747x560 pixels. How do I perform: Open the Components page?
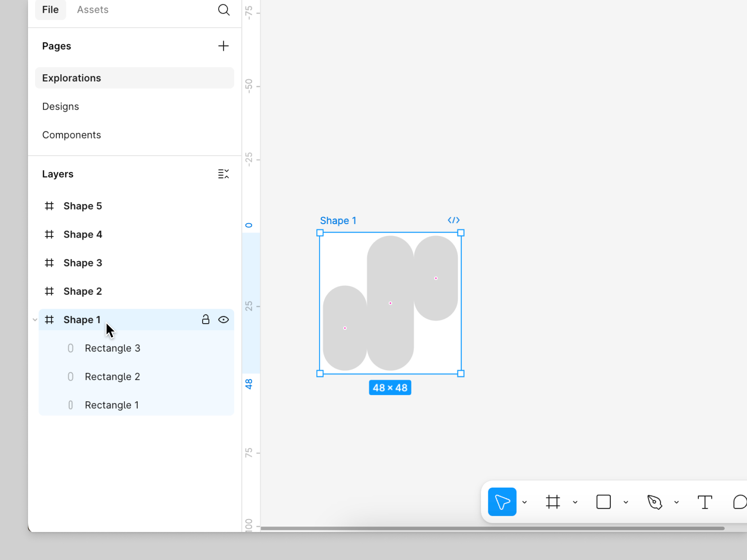coord(72,135)
